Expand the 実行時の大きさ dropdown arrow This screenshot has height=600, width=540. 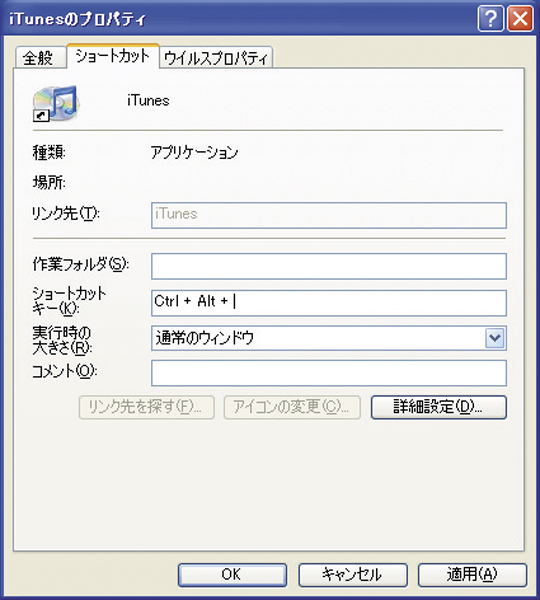pos(495,338)
